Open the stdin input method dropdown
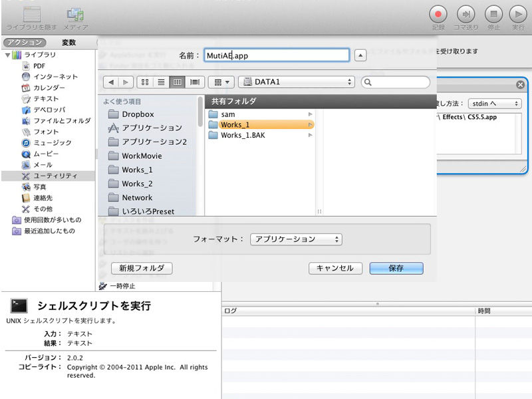Image resolution: width=532 pixels, height=399 pixels. [496, 104]
